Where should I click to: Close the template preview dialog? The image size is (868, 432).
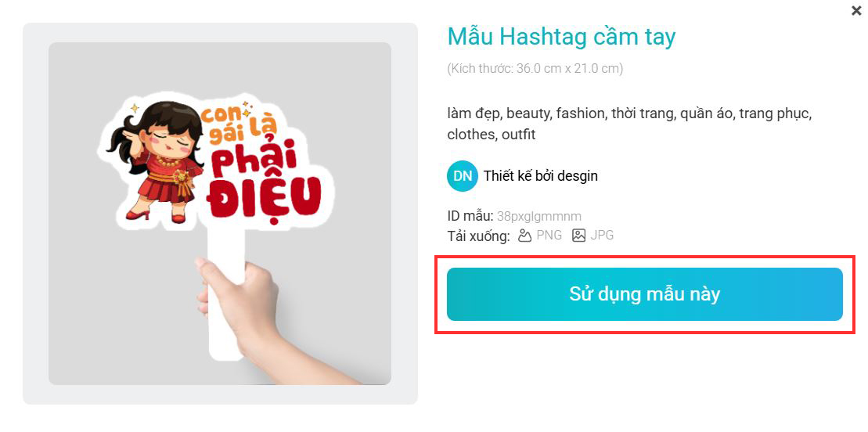(x=856, y=11)
